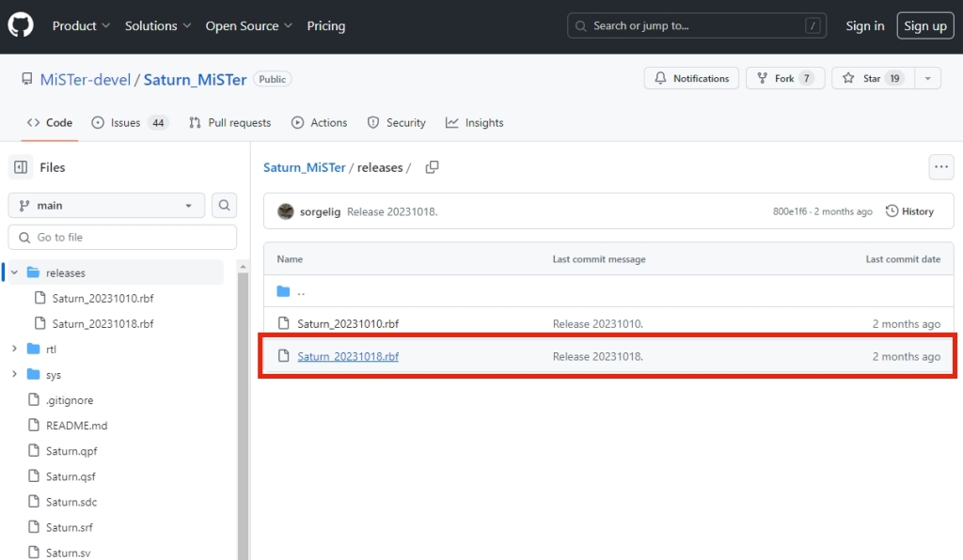The width and height of the screenshot is (963, 560).
Task: Expand the sys folder in tree
Action: [x=14, y=374]
